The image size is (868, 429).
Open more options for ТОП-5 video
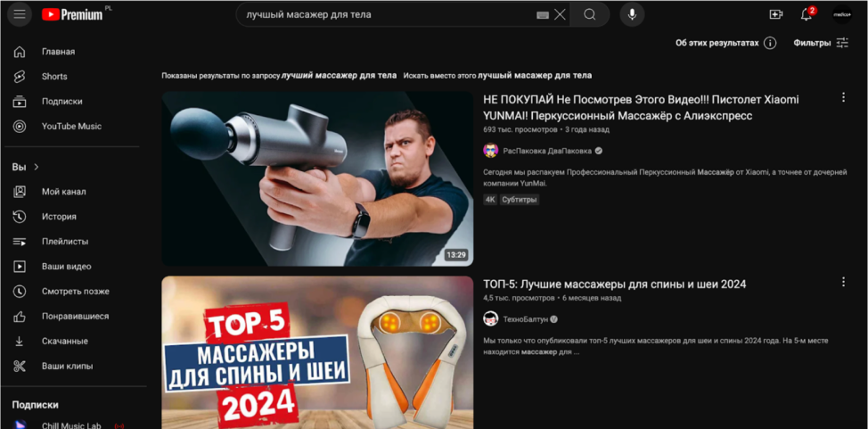tap(843, 282)
